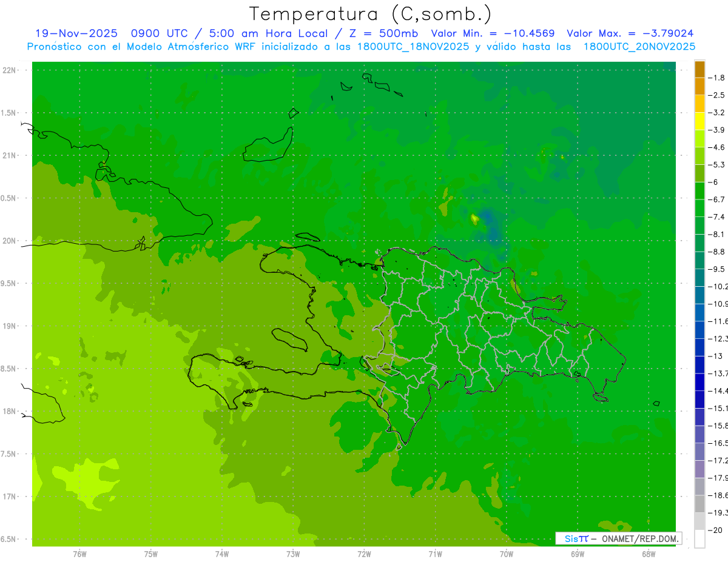This screenshot has height=562, width=728.
Task: Click the "-5.3" colorbar value
Action: [x=716, y=164]
